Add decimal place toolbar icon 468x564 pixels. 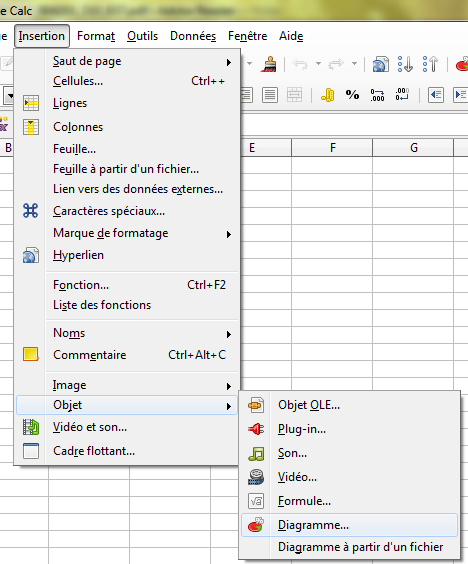[x=377, y=95]
